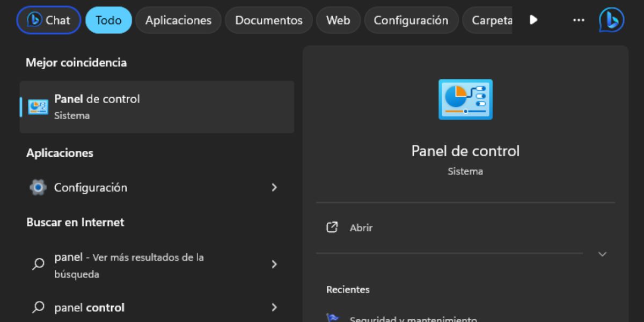644x322 pixels.
Task: Click the Abrir external-link icon
Action: point(332,227)
